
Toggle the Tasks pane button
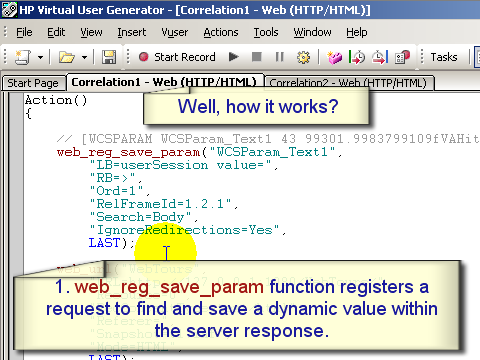click(x=444, y=57)
